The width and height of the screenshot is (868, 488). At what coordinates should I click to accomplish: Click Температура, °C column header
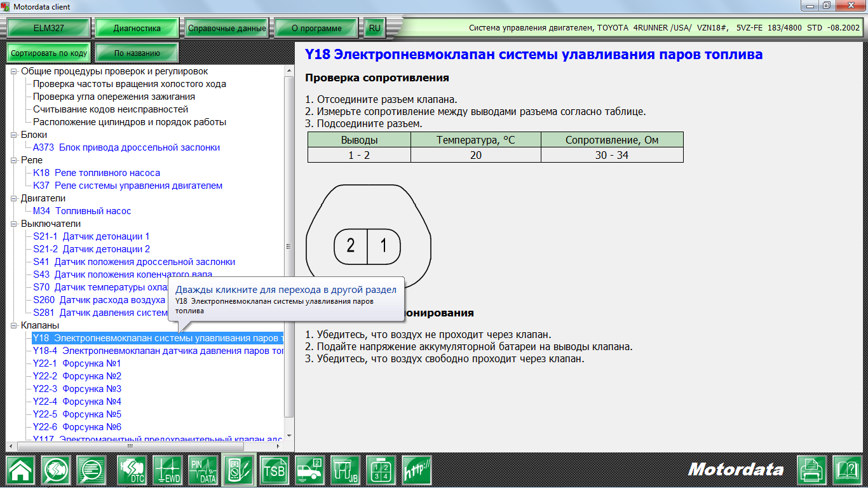(476, 140)
